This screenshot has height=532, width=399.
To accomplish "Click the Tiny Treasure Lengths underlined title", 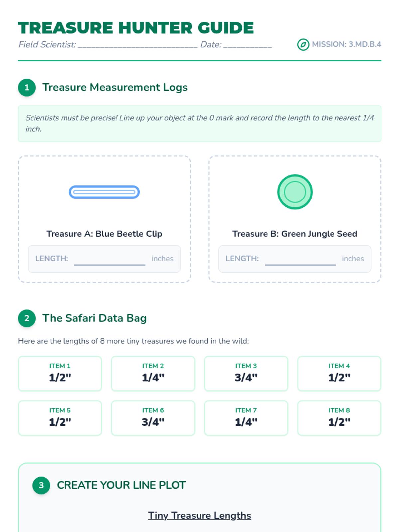I will [199, 515].
